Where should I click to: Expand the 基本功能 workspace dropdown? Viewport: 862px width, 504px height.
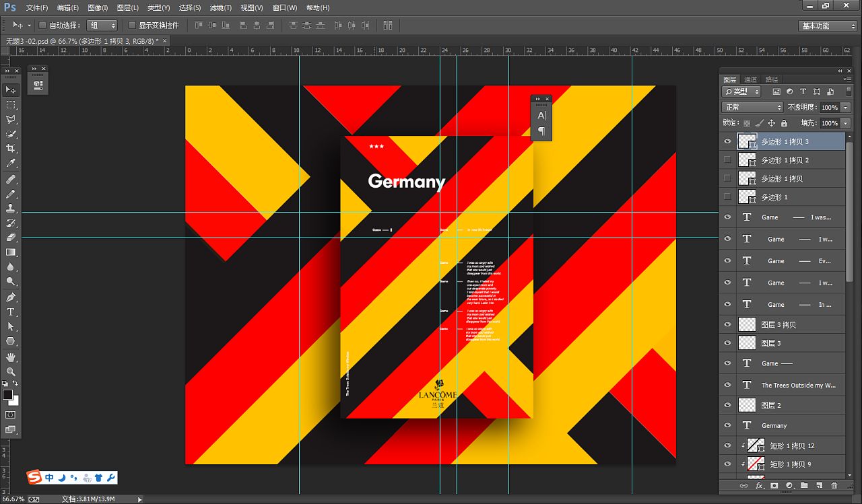coord(828,26)
